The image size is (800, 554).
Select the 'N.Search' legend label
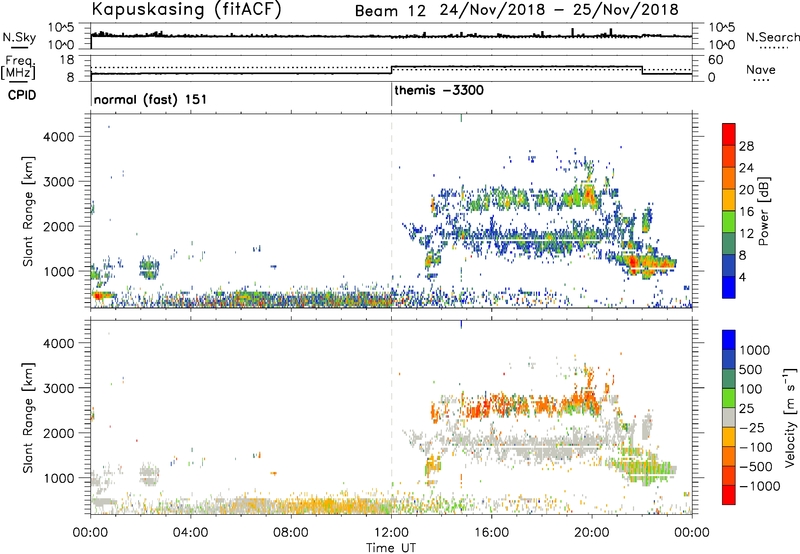[x=773, y=37]
